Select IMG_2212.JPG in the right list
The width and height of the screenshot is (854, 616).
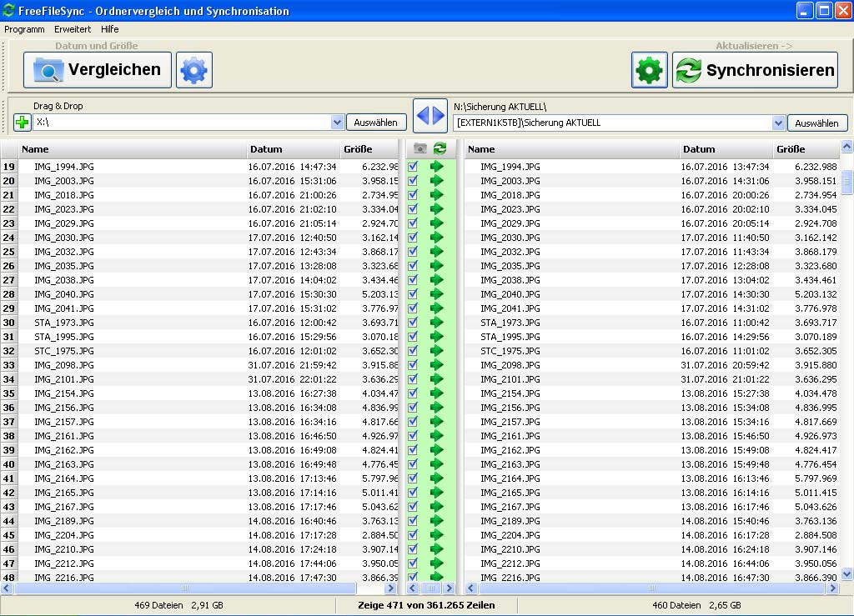pos(510,563)
